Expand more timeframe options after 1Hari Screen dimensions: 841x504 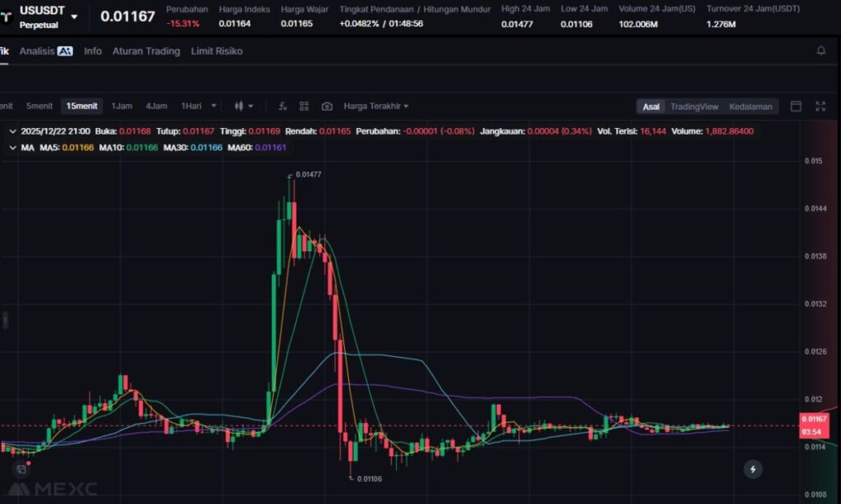click(x=214, y=106)
